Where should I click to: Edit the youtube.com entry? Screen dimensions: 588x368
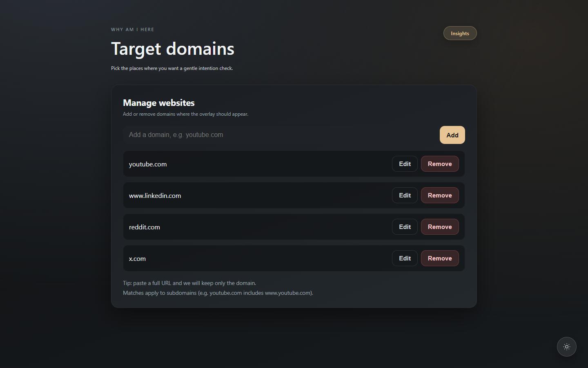pos(405,164)
